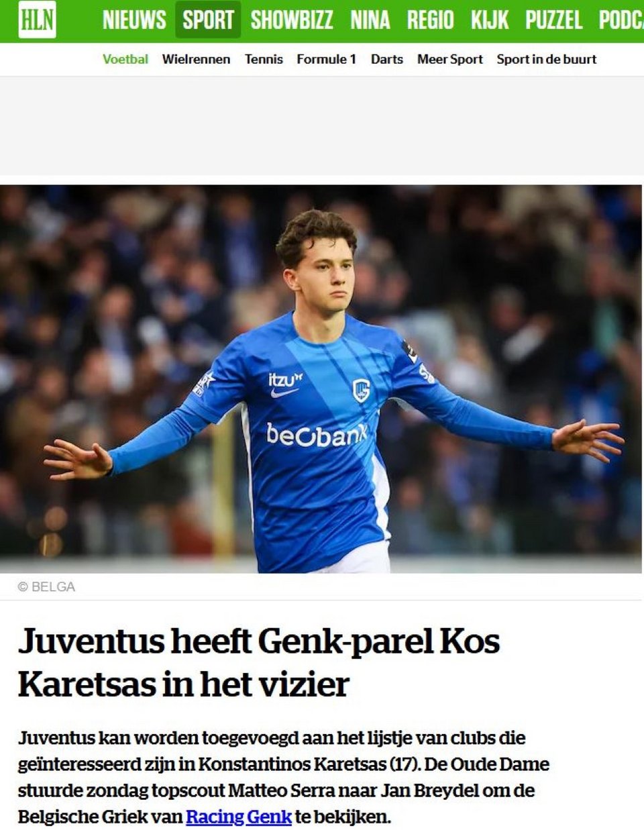This screenshot has height=830, width=644.
Task: Click the BELGA photo credit
Action: [x=46, y=586]
